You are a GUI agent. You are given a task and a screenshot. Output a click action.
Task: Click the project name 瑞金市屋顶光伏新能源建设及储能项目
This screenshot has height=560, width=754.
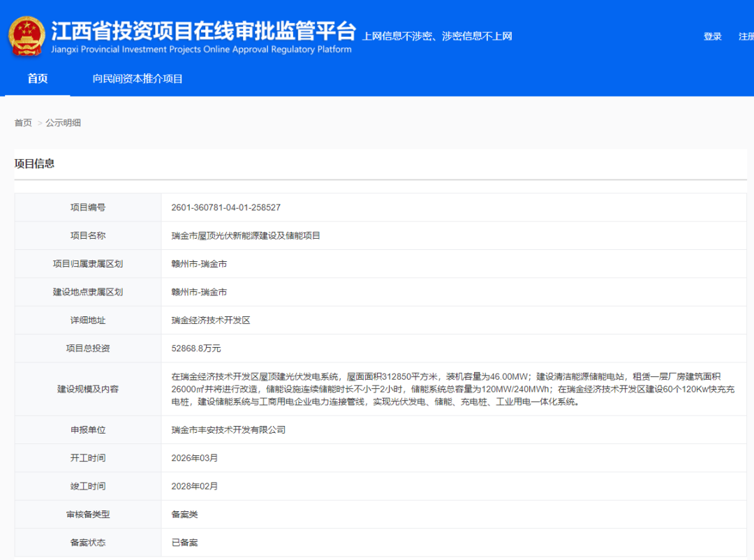246,236
